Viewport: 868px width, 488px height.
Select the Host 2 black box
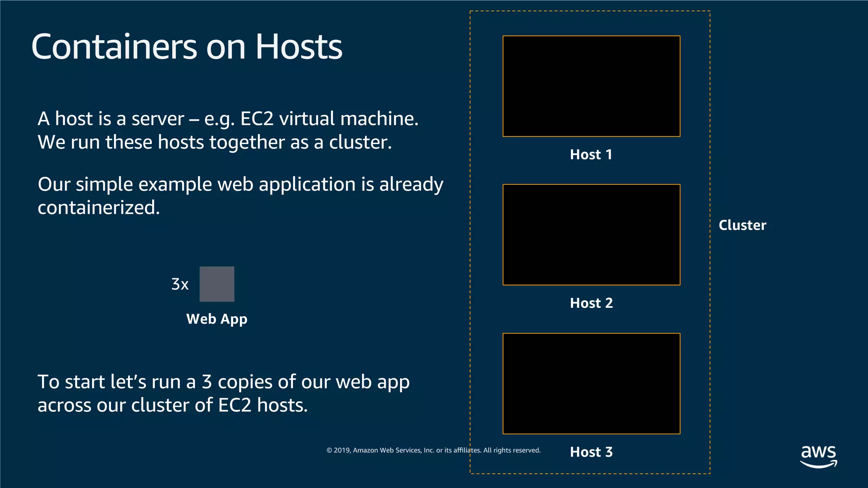coord(591,235)
